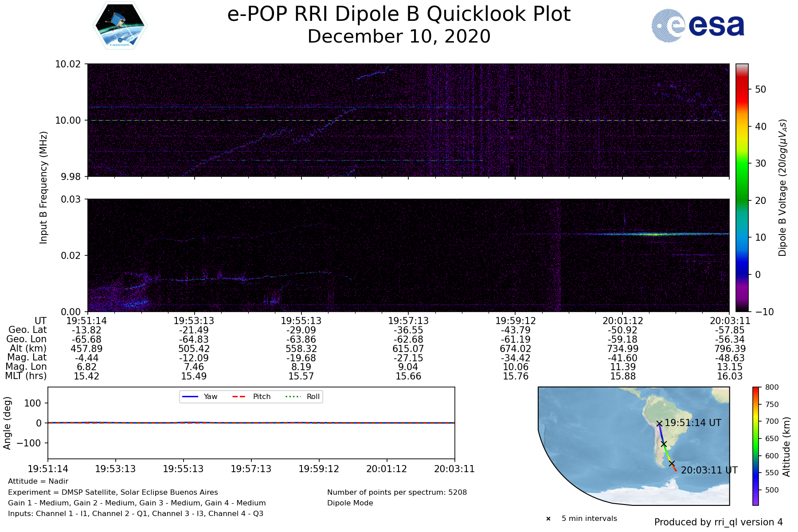Click the ESA logo
This screenshot has width=798, height=532.
(x=698, y=26)
